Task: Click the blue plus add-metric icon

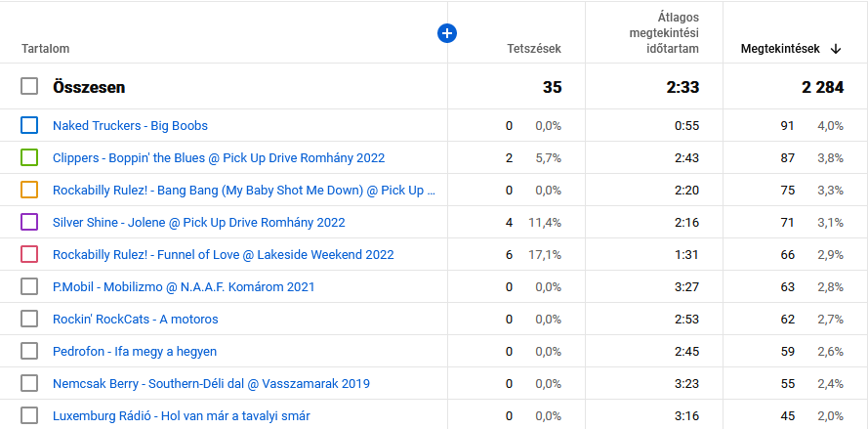Action: tap(447, 34)
